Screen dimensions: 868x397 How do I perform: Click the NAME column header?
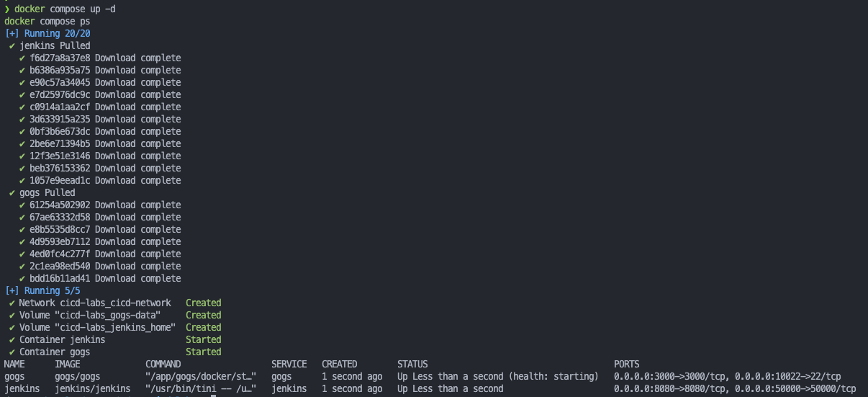(14, 364)
